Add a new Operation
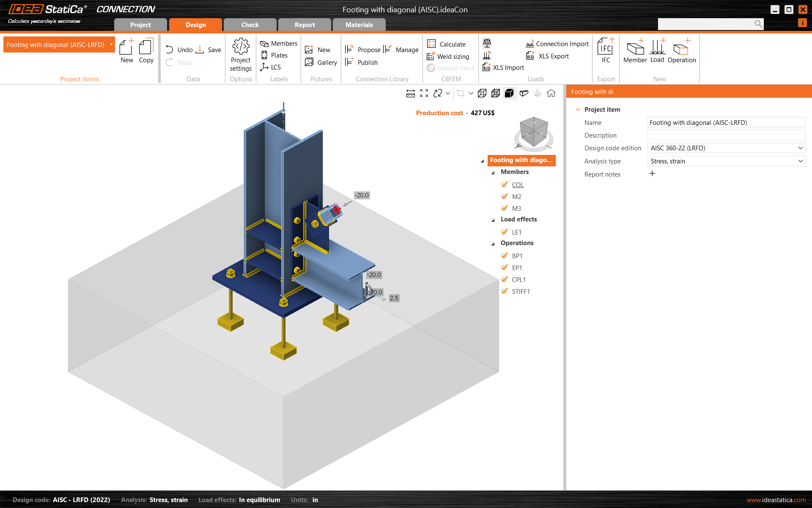812x508 pixels. 681,50
